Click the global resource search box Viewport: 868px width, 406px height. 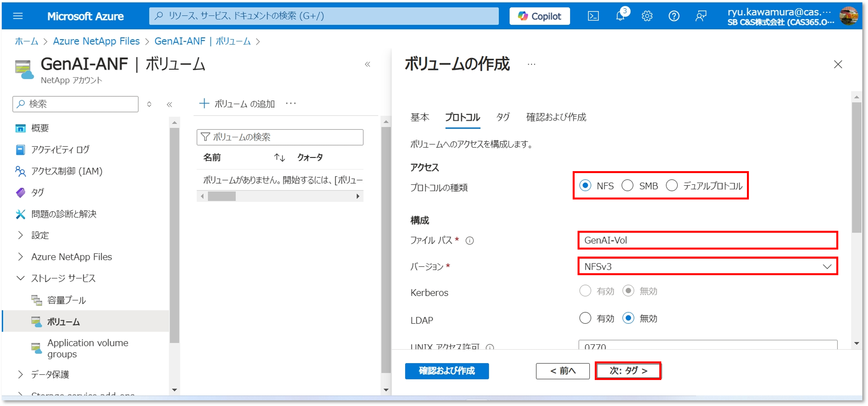pyautogui.click(x=323, y=16)
